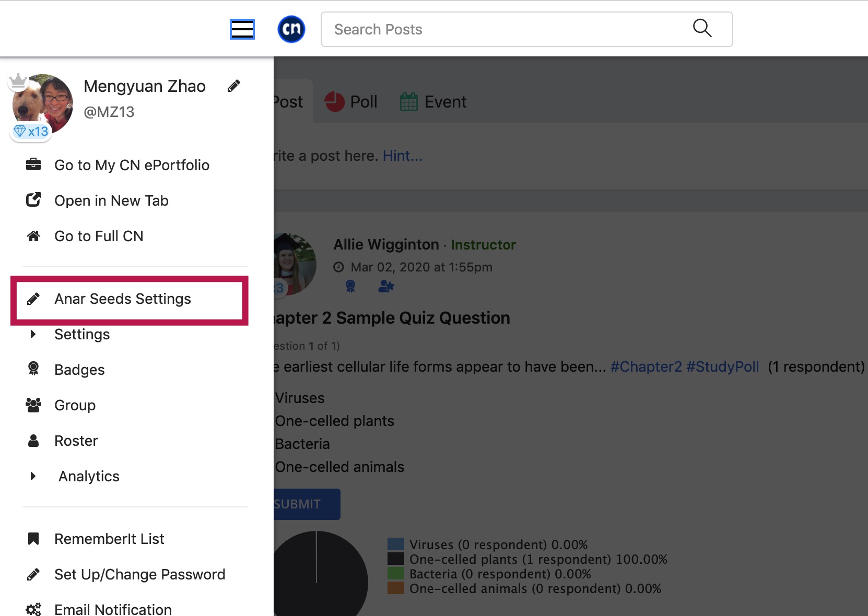
Task: Click the black One-celled plants legend swatch
Action: click(x=396, y=559)
